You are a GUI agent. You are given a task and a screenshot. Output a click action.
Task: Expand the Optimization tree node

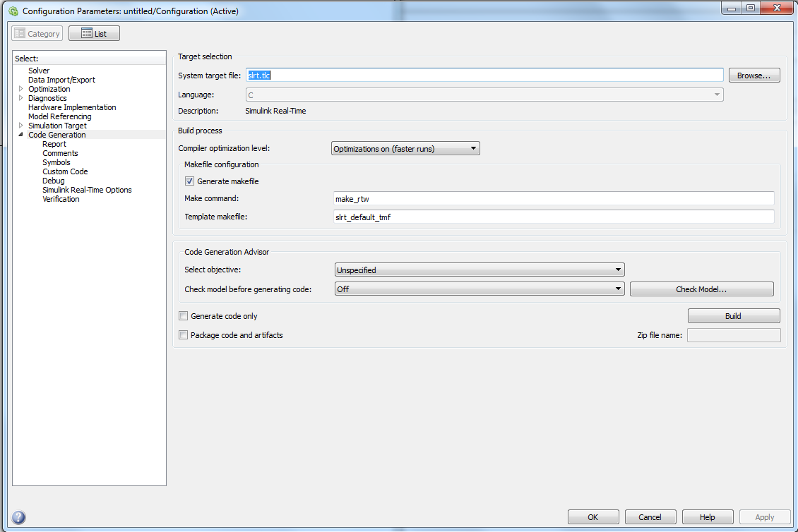(21, 89)
